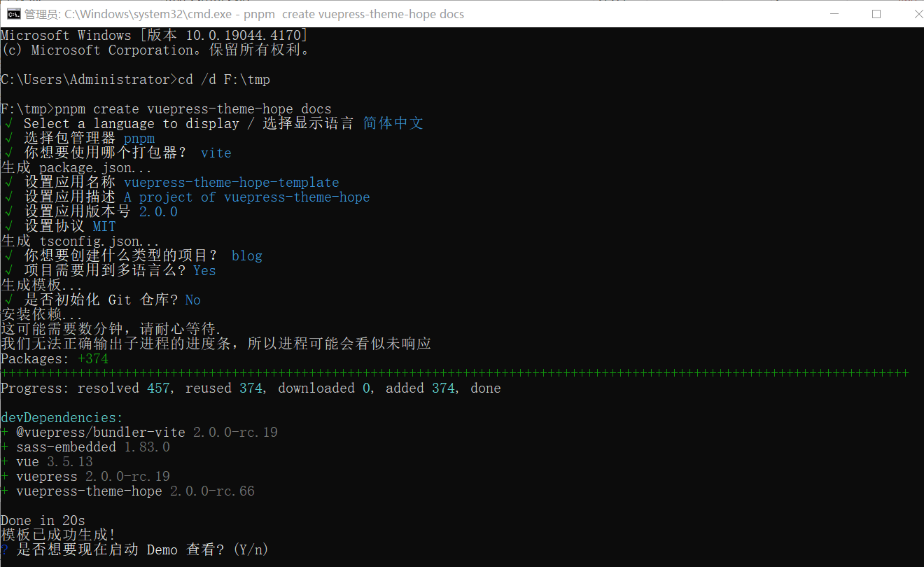Click the 'MIT' license value
Screen dimensions: 924x567
pos(104,226)
